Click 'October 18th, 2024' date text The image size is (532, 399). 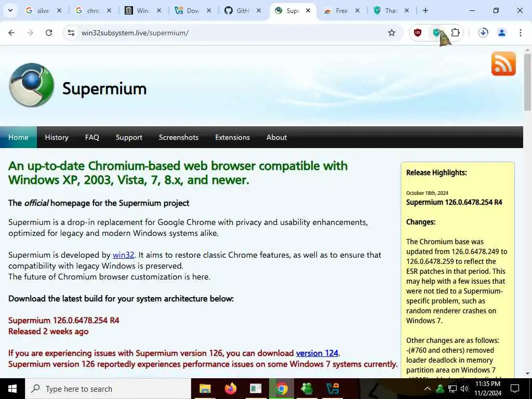427,193
